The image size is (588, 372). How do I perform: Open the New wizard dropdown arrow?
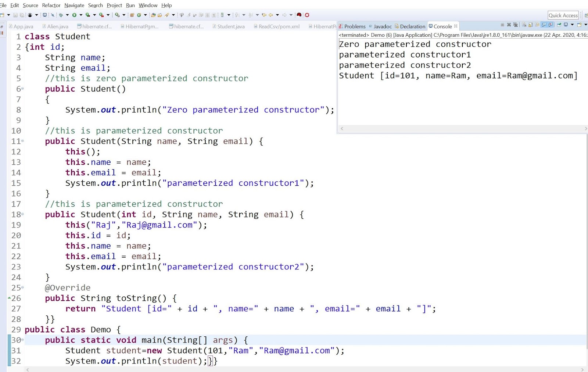[x=9, y=15]
